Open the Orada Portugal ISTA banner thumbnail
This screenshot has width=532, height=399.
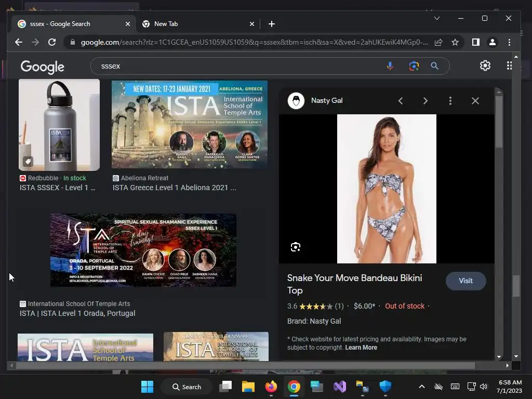pyautogui.click(x=143, y=250)
